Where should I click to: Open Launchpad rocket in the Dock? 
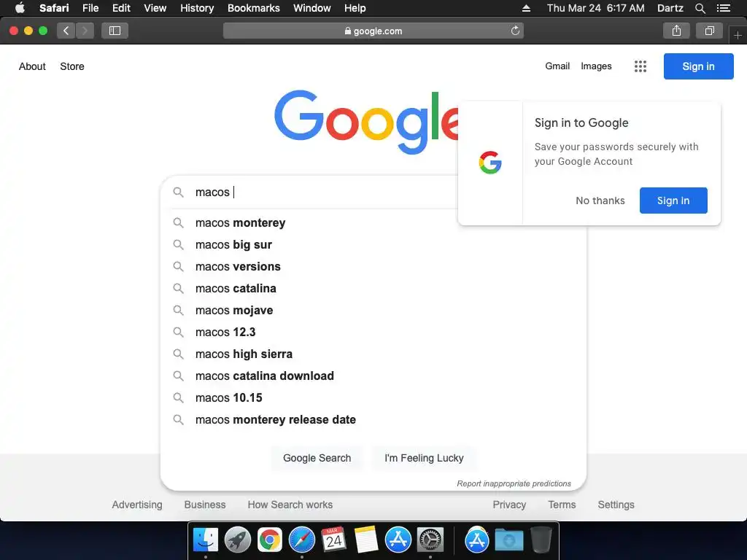[x=238, y=540]
